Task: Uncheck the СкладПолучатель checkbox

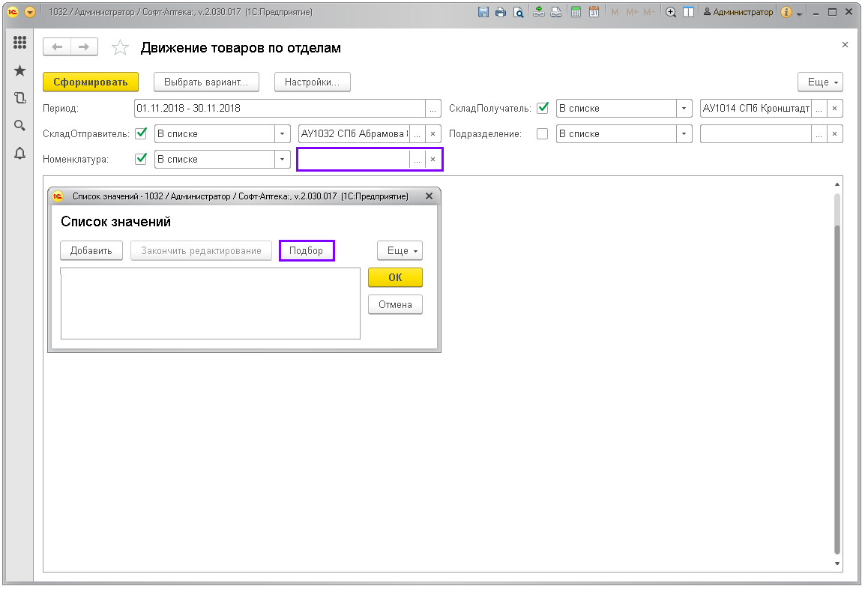Action: [x=543, y=108]
